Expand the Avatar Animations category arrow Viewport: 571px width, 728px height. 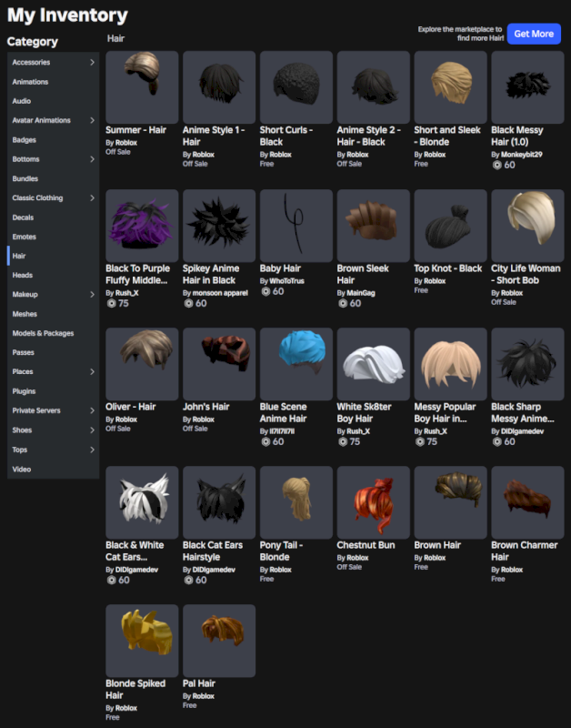[92, 120]
